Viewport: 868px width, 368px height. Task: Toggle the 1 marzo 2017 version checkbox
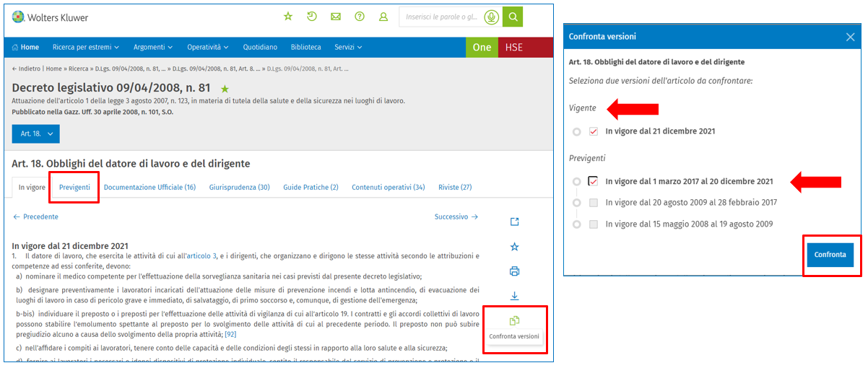(593, 182)
